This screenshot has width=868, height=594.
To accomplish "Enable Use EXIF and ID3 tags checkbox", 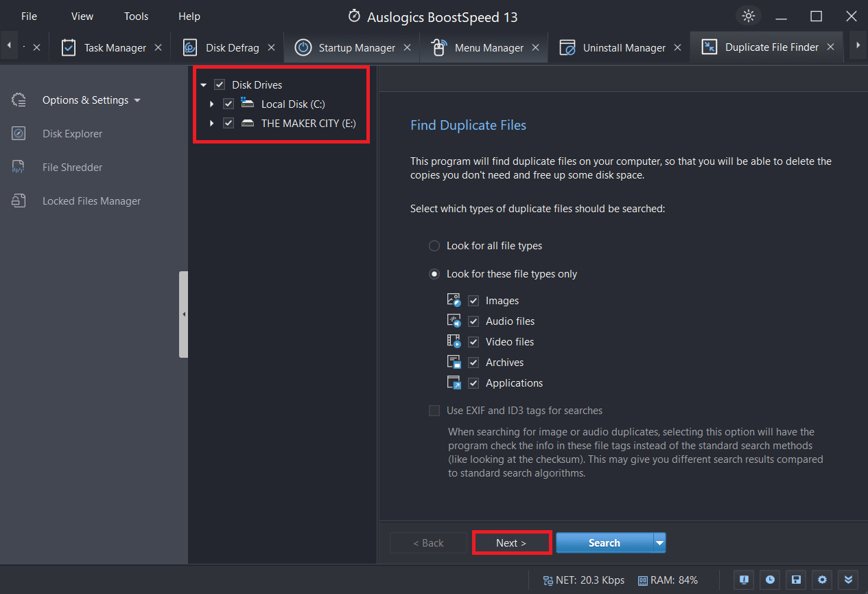I will coord(434,411).
